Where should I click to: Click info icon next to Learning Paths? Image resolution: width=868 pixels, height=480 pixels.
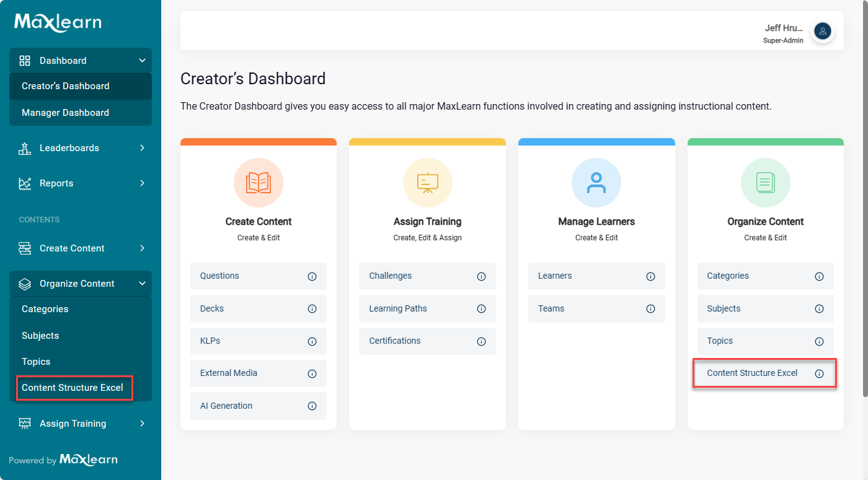point(481,308)
